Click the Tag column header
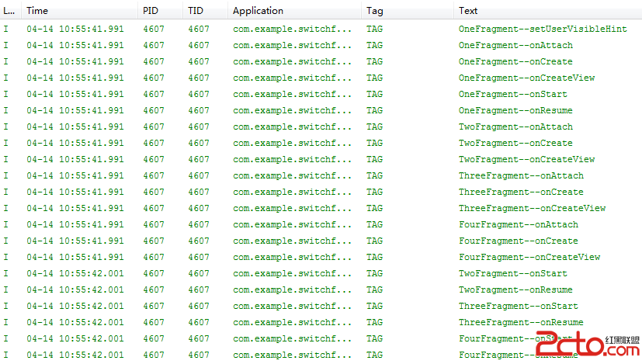Screen dimensions: 642x364 click(x=375, y=11)
